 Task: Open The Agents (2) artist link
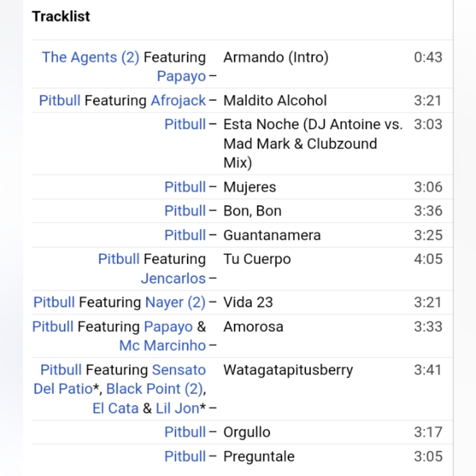tap(90, 57)
